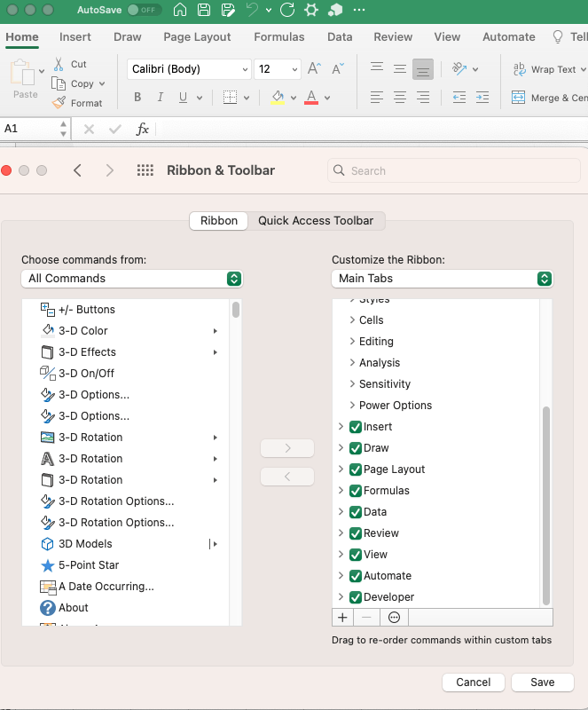
Task: Click the Align Right icon
Action: tap(423, 97)
